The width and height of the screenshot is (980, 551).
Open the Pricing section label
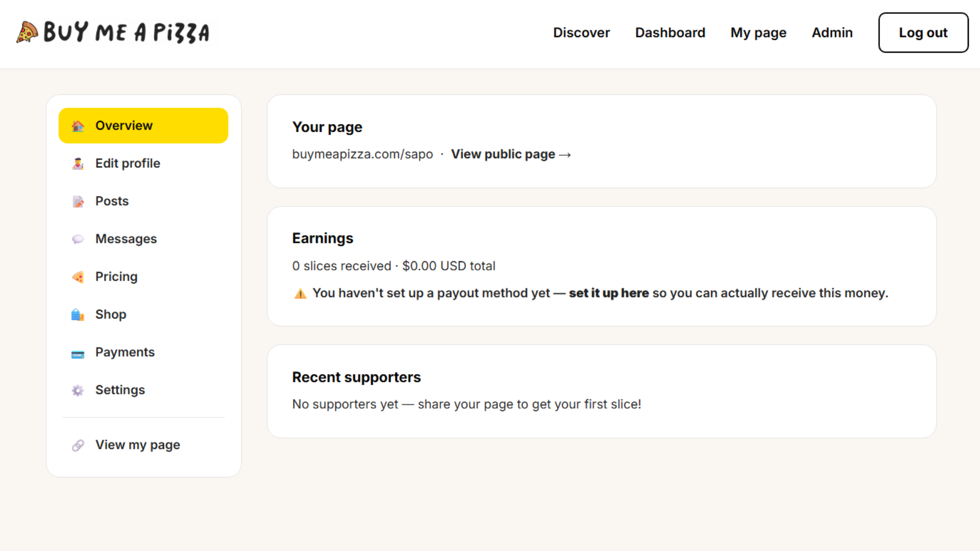pos(116,277)
